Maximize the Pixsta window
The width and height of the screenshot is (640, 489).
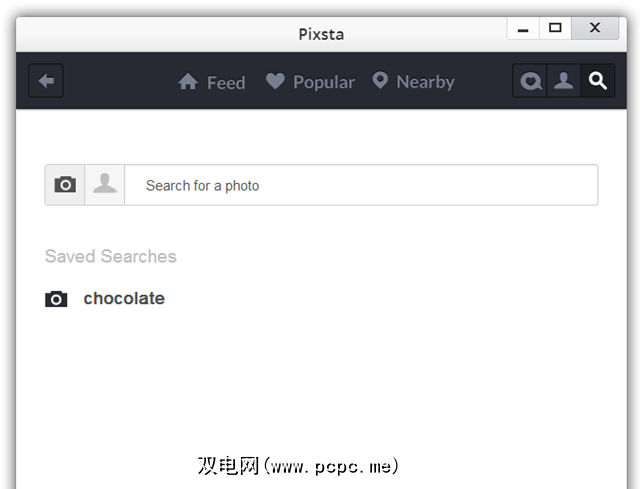coord(556,28)
